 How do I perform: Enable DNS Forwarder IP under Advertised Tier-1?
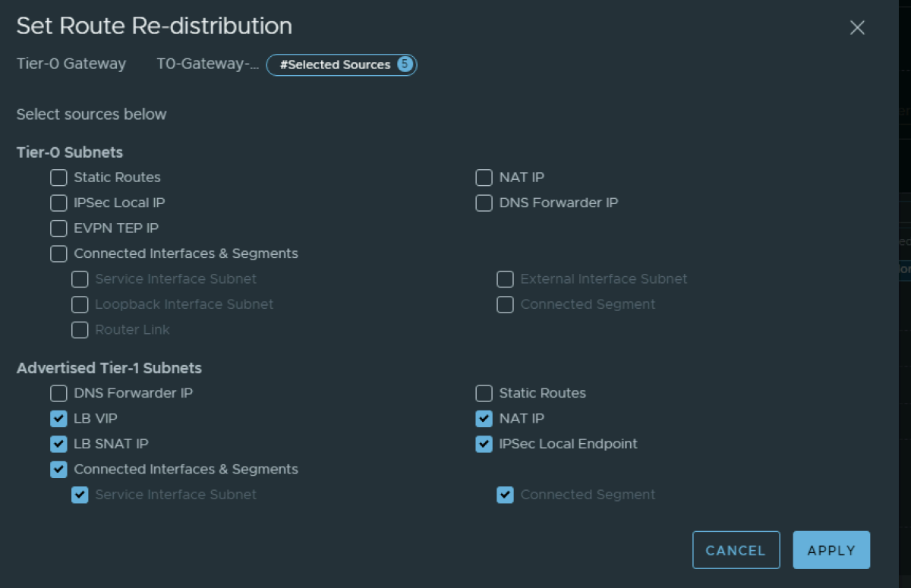tap(58, 393)
